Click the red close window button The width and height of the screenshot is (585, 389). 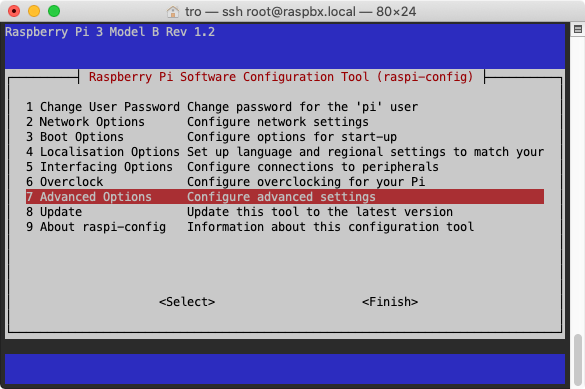14,11
